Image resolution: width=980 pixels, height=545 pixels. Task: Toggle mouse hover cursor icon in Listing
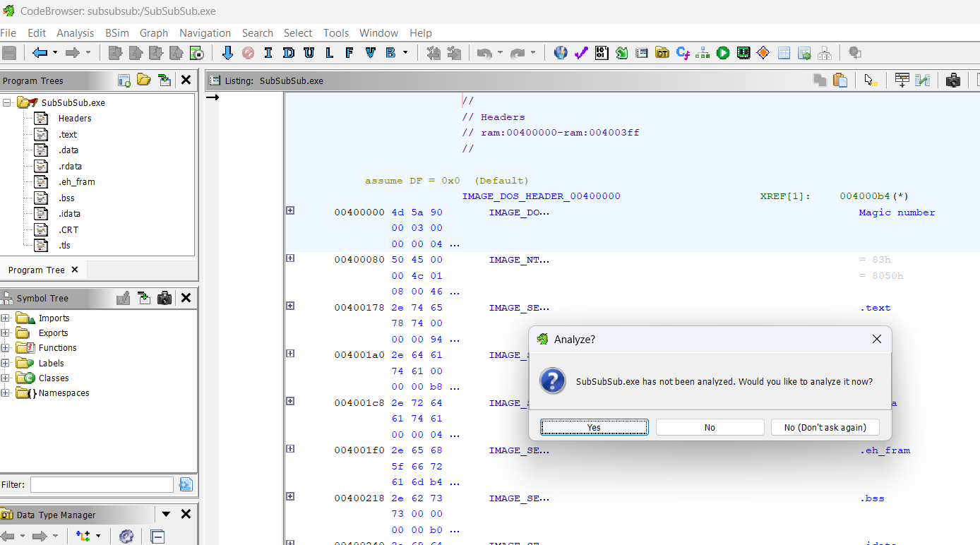click(x=871, y=80)
